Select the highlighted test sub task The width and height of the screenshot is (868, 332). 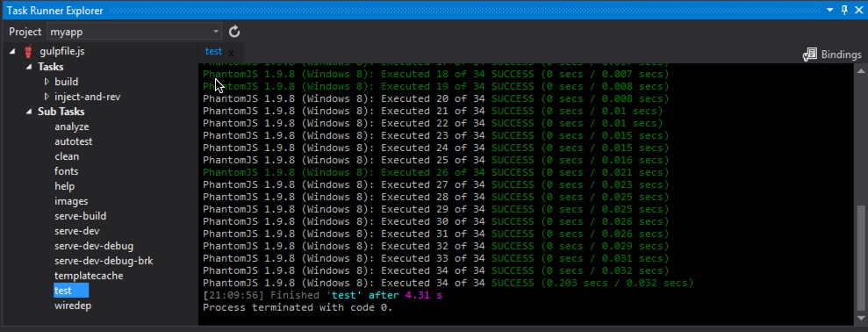point(70,291)
